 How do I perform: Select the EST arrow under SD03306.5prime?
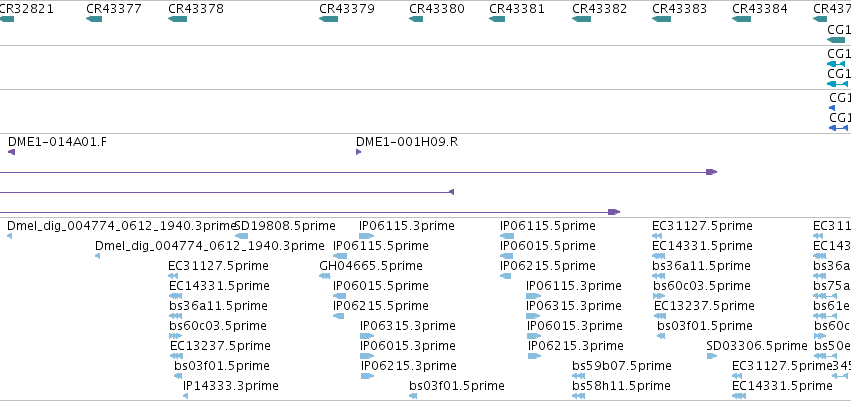pos(712,356)
